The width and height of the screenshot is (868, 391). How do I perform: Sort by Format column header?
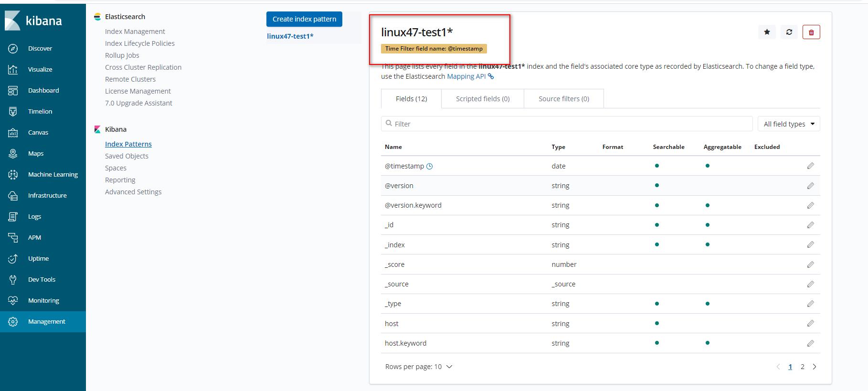coord(613,147)
